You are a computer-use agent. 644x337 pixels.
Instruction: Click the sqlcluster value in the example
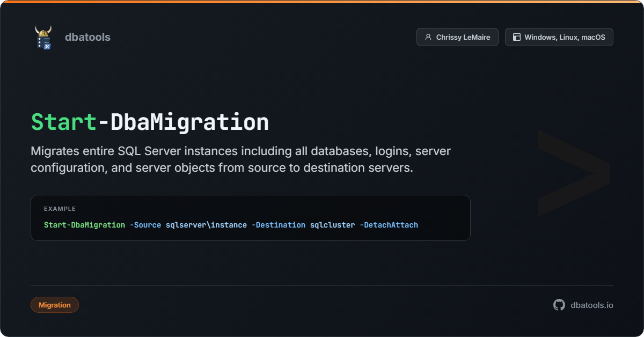[332, 225]
